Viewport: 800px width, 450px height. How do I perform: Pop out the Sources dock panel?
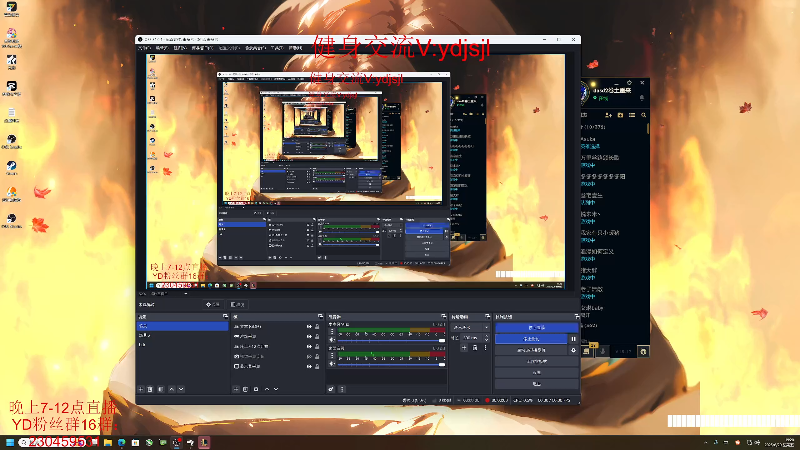(320, 316)
